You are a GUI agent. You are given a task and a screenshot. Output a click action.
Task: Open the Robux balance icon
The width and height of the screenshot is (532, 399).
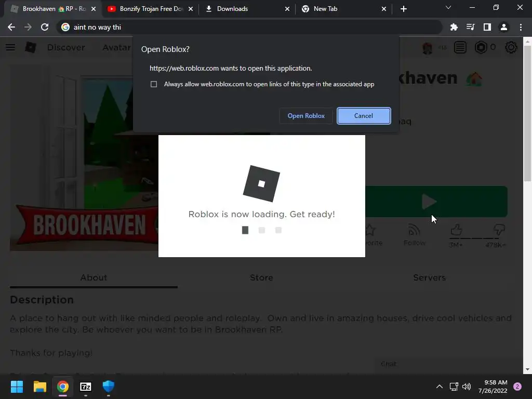pos(481,47)
